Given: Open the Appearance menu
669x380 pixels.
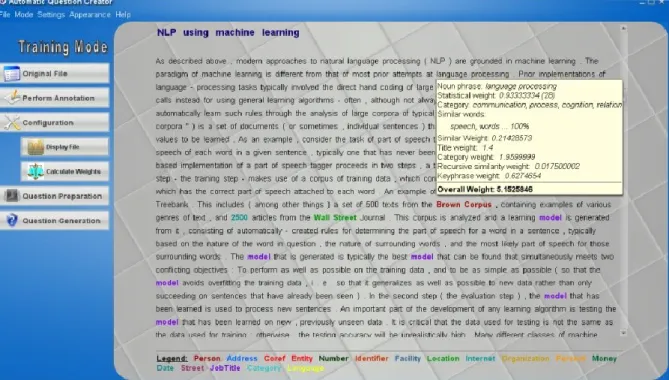Looking at the screenshot, I should (x=90, y=15).
